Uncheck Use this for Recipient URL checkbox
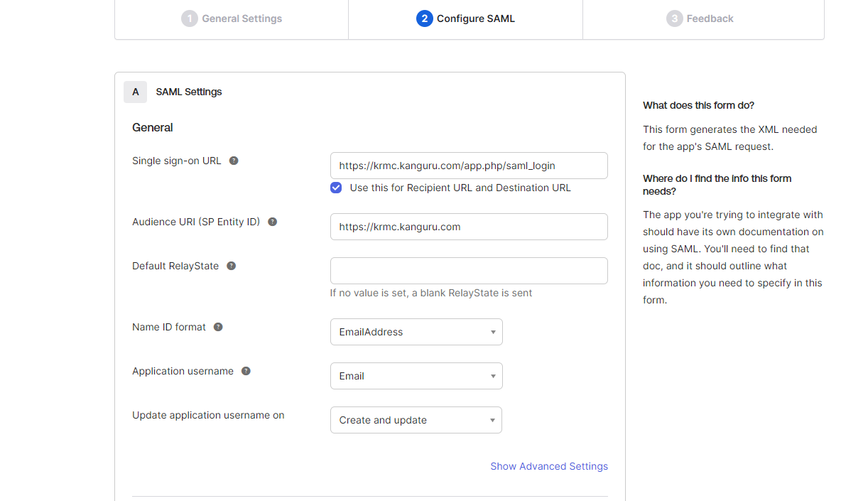The image size is (868, 501). (x=336, y=188)
